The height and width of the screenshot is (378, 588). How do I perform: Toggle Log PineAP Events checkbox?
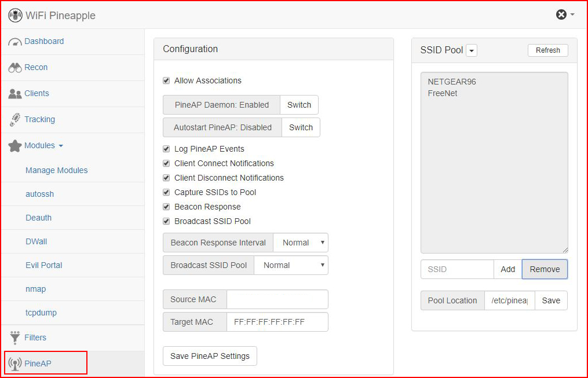click(x=166, y=149)
